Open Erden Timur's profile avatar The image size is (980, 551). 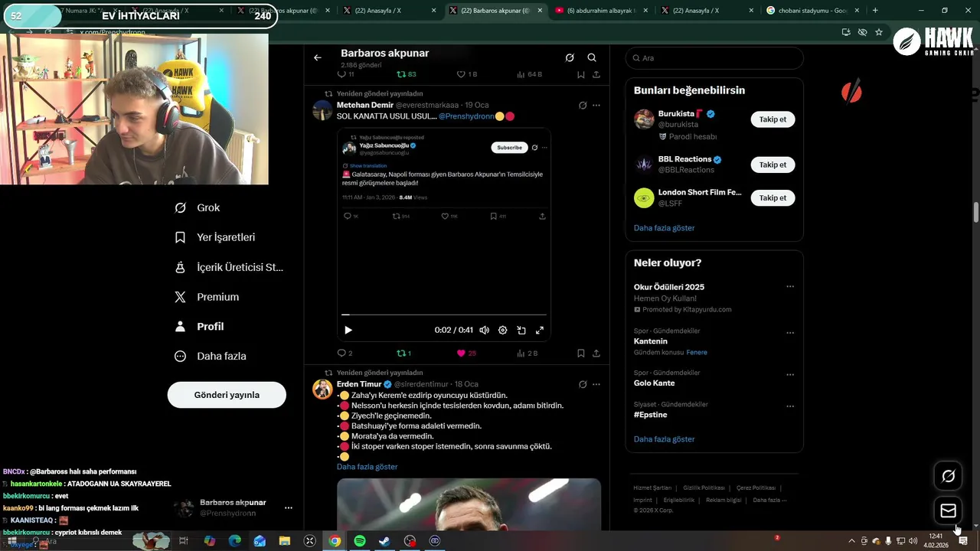click(x=322, y=389)
